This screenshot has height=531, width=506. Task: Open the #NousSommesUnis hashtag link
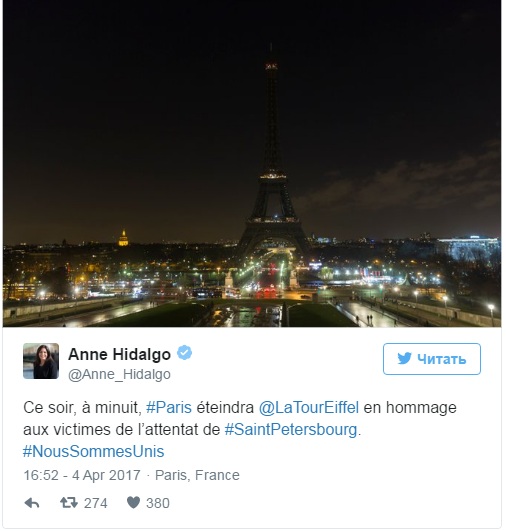click(93, 452)
